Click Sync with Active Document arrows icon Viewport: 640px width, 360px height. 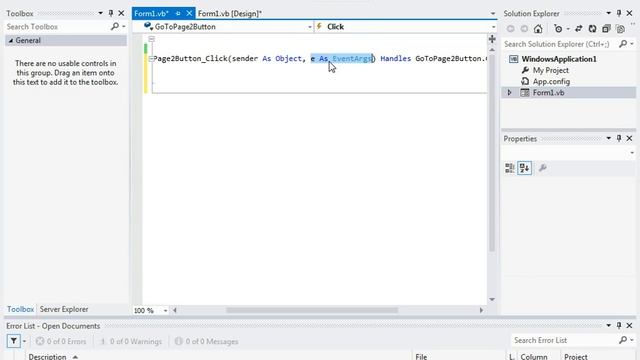click(578, 29)
